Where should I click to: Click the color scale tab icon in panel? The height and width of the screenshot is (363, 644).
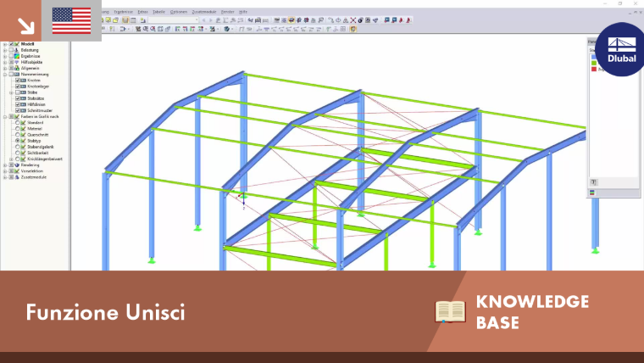592,193
